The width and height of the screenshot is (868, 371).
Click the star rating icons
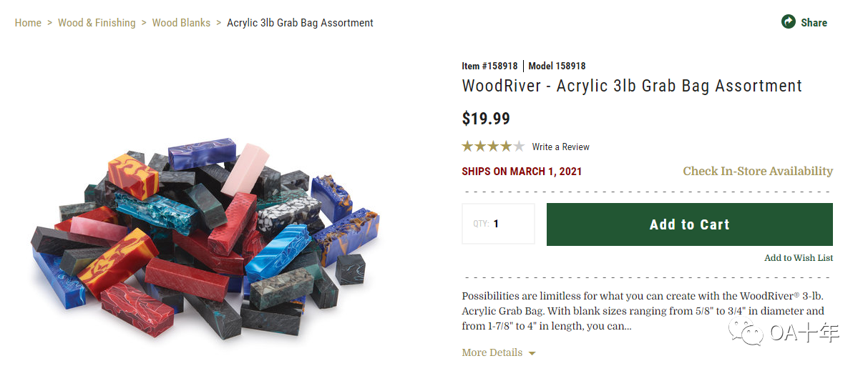tap(493, 147)
